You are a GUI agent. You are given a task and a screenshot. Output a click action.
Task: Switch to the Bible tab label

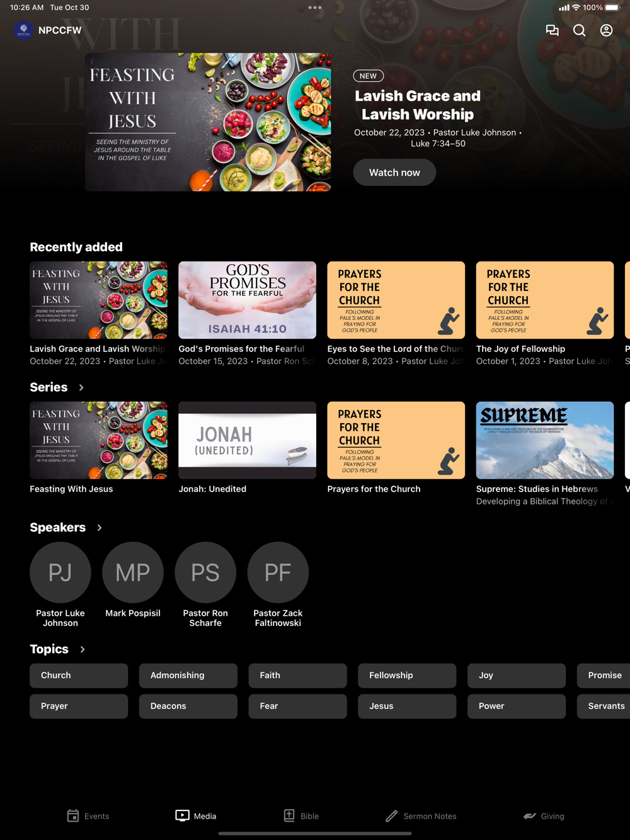click(x=309, y=816)
